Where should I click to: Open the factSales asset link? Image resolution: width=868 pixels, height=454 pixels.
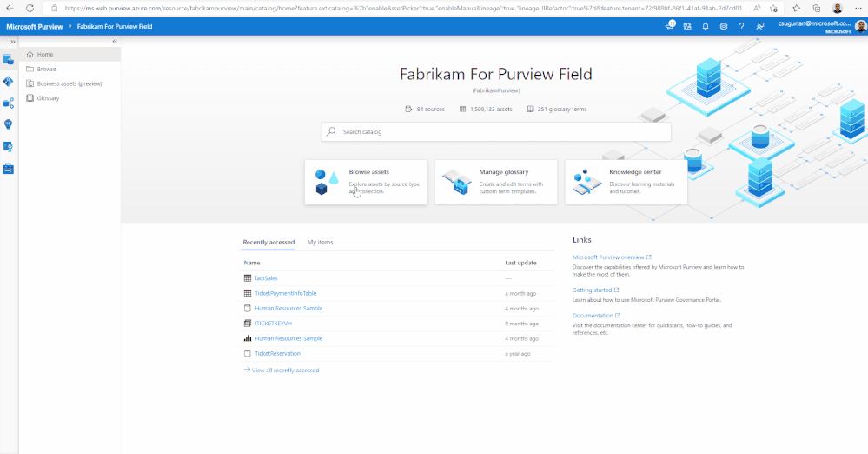pos(266,278)
